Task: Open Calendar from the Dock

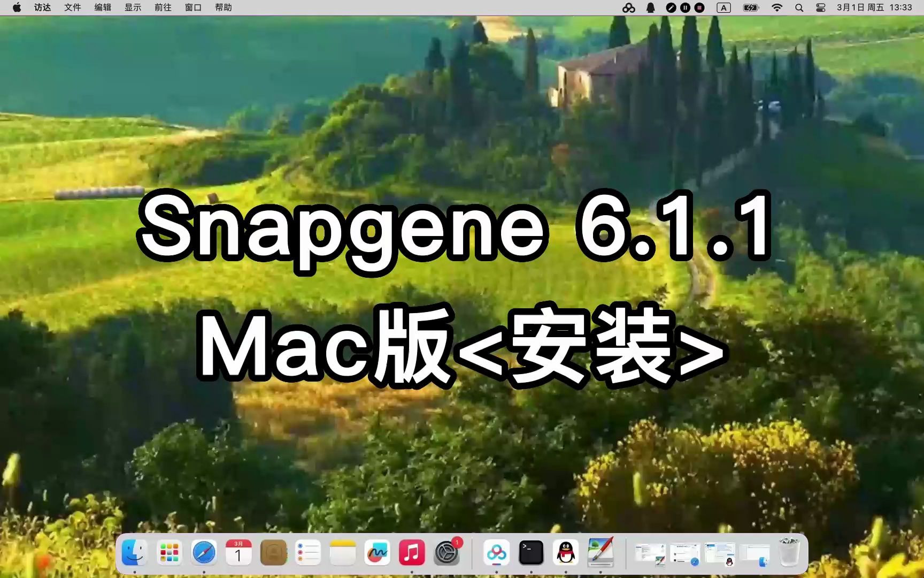Action: pos(238,552)
